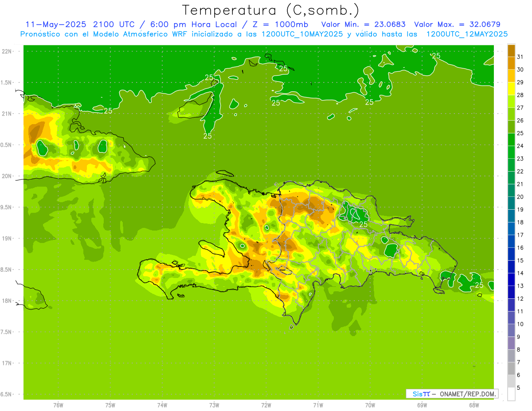Click the '8.5N' latitude axis label
This screenshot has height=411, width=532.
(7, 270)
